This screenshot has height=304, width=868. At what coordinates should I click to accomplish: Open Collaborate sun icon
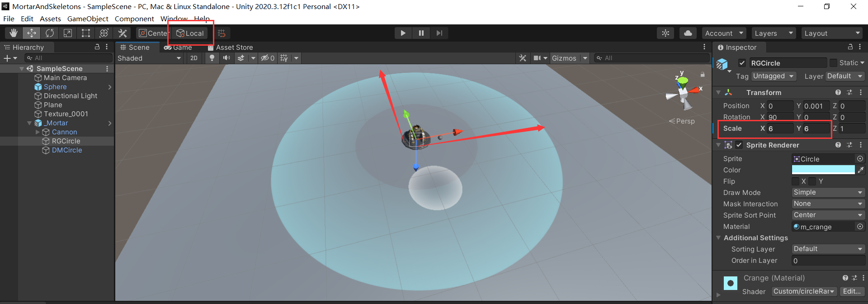[665, 33]
